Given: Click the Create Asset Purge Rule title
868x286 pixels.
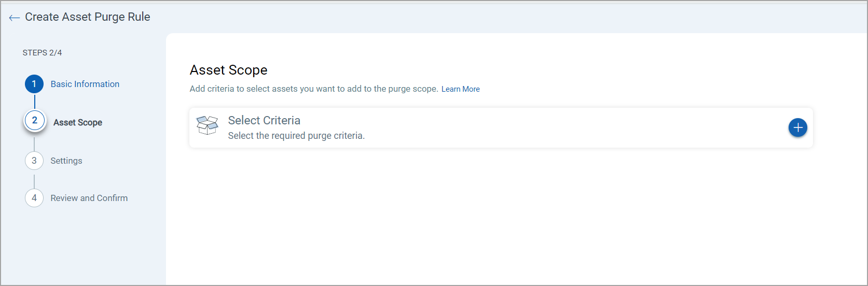Looking at the screenshot, I should tap(88, 17).
